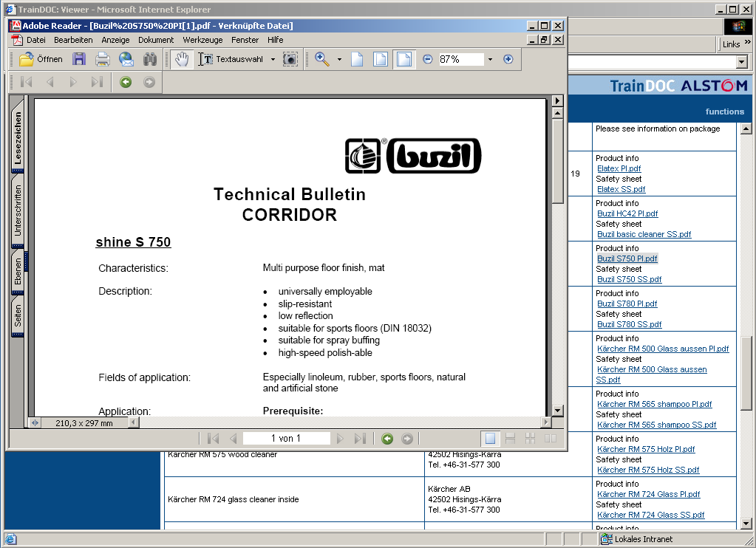Zoom in with the plus circle button
The height and width of the screenshot is (548, 756).
pyautogui.click(x=508, y=59)
